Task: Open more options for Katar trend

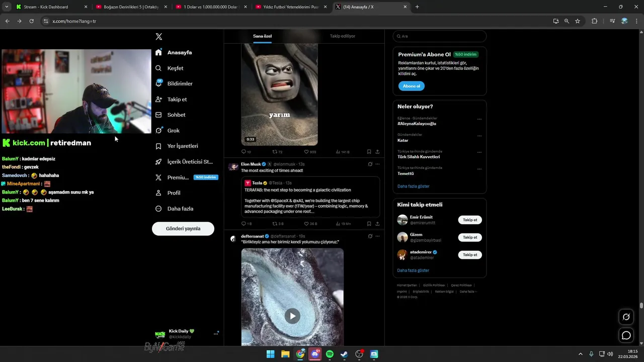Action: [x=479, y=136]
